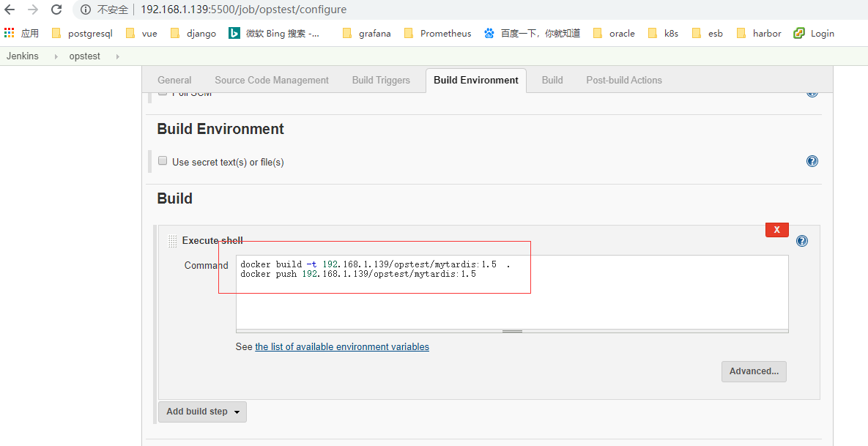Screen dimensions: 868x446
Task: Open help icon beside Poll SCM
Action: point(812,94)
